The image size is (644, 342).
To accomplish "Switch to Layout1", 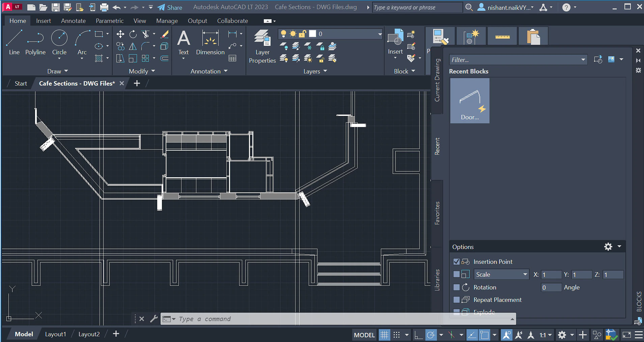I will (x=55, y=334).
